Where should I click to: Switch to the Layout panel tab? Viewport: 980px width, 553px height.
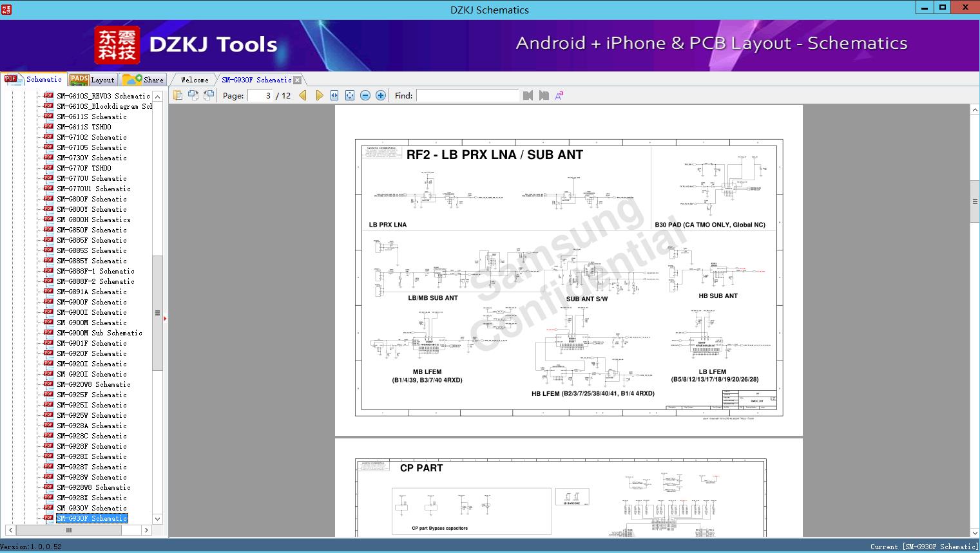92,79
